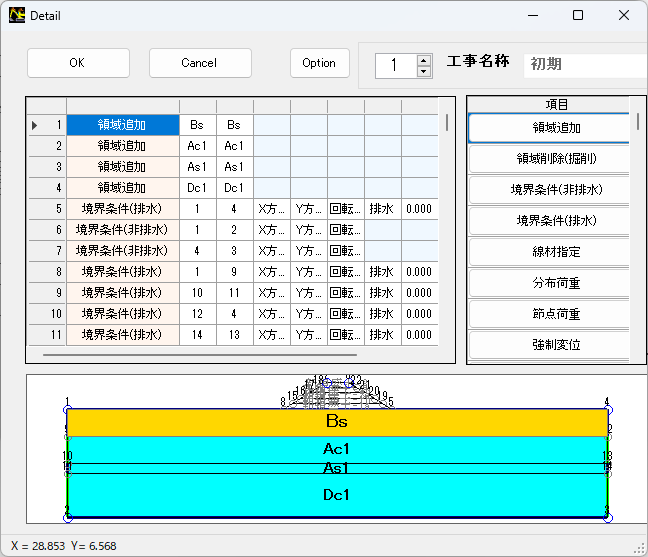This screenshot has height=557, width=648.
Task: Click the cell with 14 in row 11
Action: point(198,335)
